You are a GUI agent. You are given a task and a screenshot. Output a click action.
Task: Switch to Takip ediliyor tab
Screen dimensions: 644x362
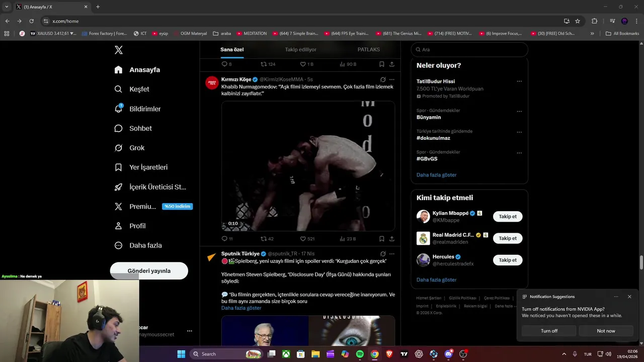tap(301, 49)
